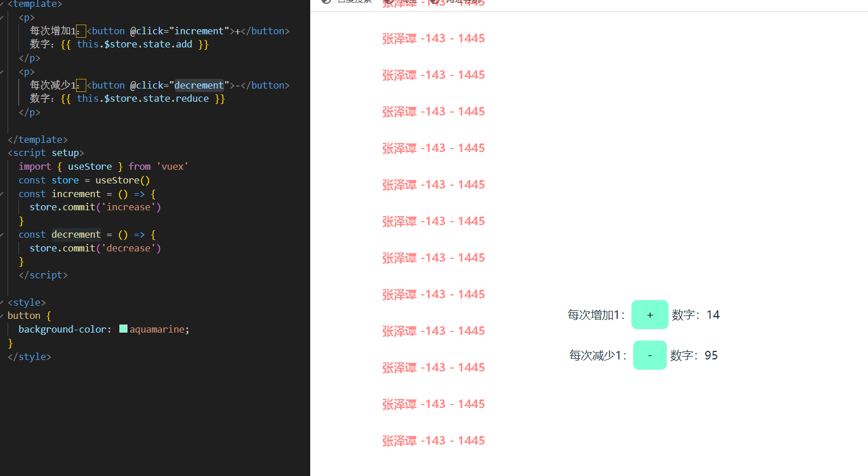
Task: Click the '</style>' closing tag
Action: [29, 357]
